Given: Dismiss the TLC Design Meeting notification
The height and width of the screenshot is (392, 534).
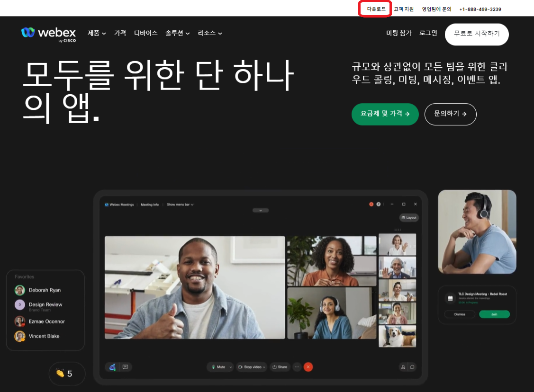Looking at the screenshot, I should click(x=460, y=314).
